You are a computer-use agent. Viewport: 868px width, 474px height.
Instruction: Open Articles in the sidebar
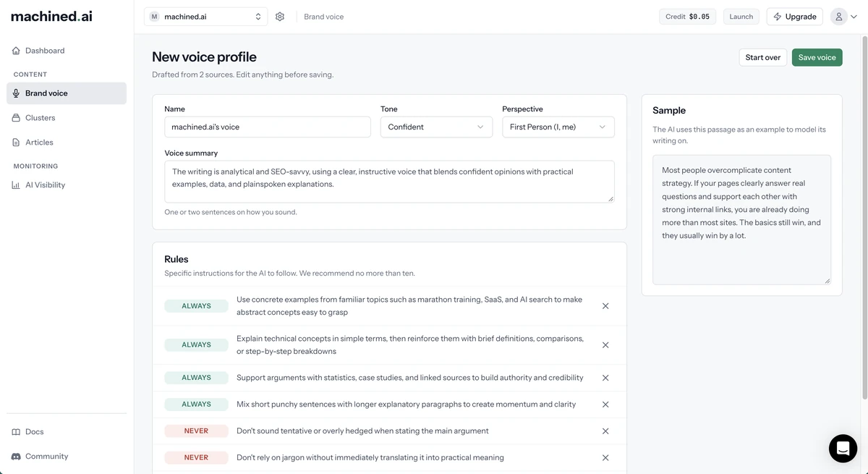pos(67,143)
